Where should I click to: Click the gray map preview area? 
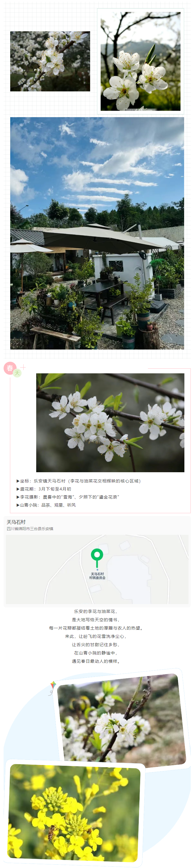[97, 569]
